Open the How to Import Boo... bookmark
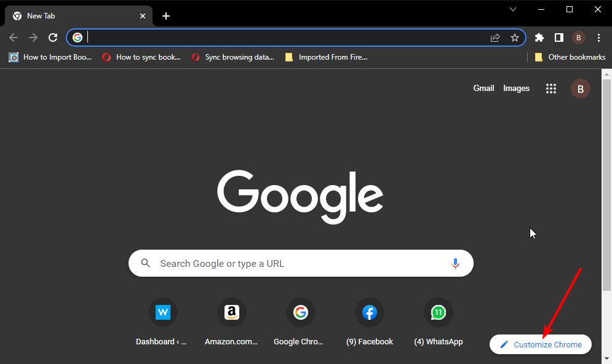 click(x=50, y=57)
